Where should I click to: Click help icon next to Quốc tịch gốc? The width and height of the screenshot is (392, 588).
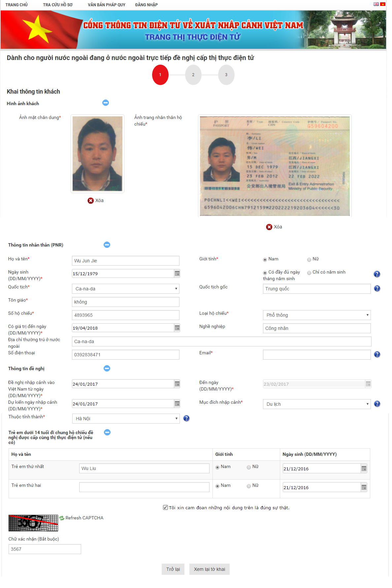(377, 288)
